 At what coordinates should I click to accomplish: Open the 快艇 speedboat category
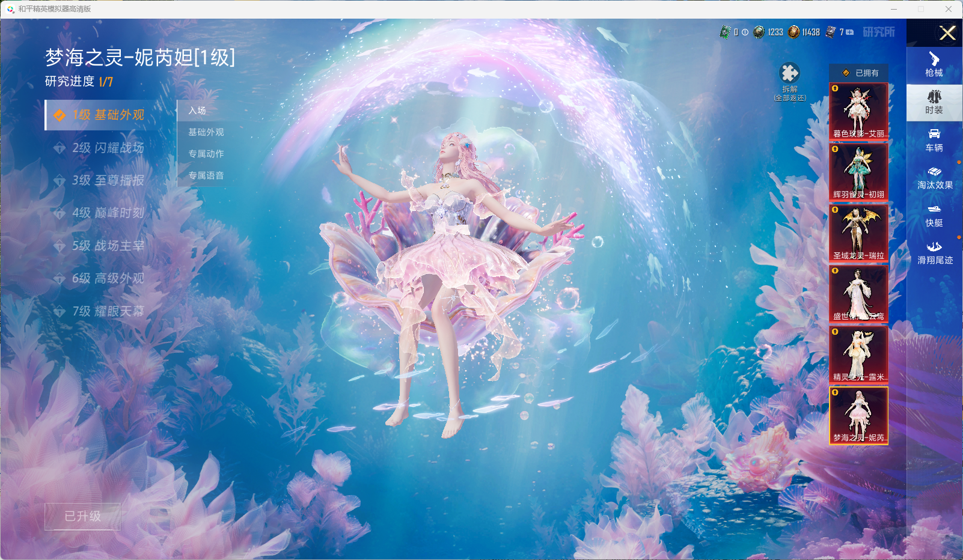click(x=934, y=215)
